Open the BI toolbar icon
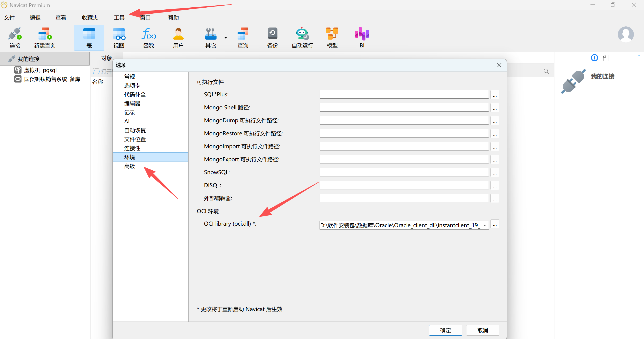The image size is (644, 339). click(362, 38)
